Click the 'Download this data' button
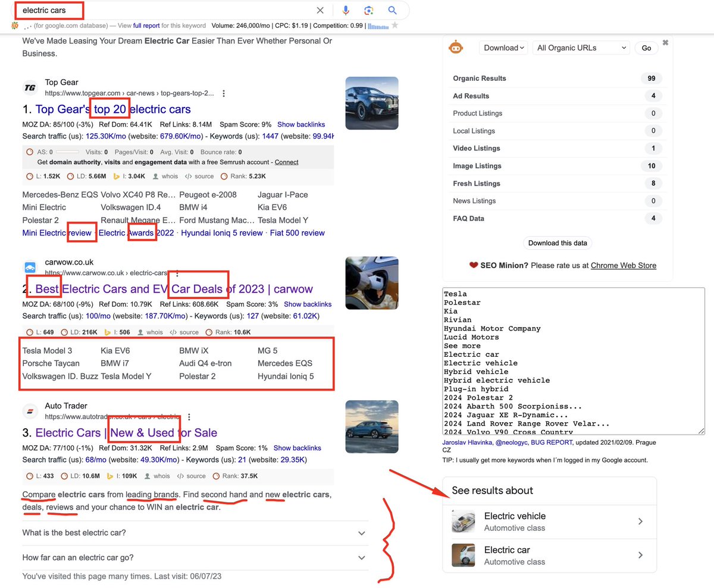This screenshot has height=588, width=714. (557, 243)
